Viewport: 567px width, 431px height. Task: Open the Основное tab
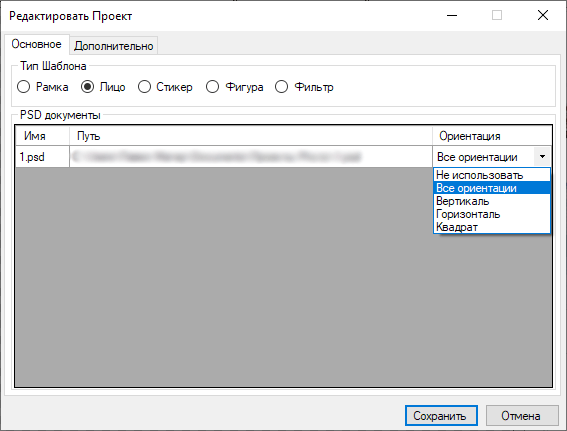point(37,44)
